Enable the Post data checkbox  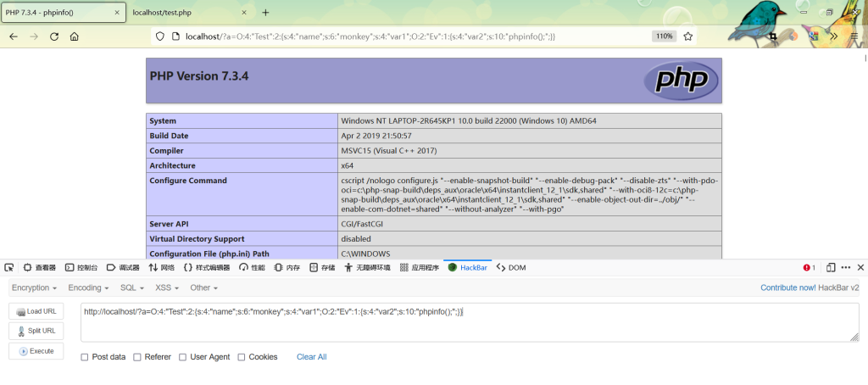click(85, 357)
